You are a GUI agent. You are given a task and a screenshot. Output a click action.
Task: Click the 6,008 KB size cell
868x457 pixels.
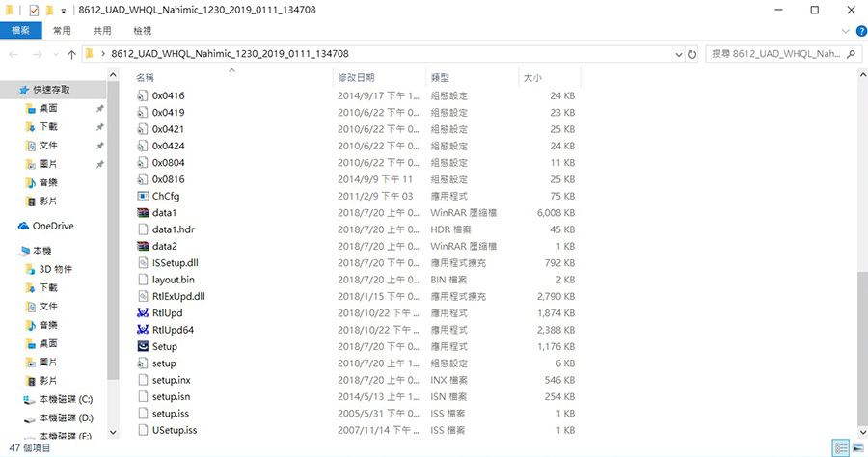(556, 212)
